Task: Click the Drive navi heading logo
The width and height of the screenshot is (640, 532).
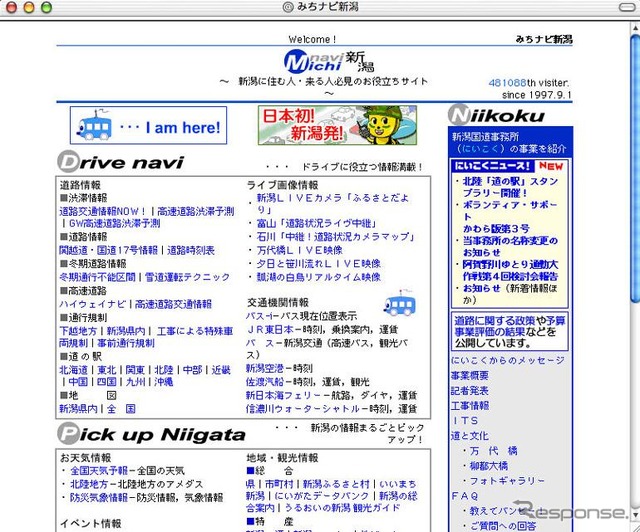Action: [x=121, y=162]
